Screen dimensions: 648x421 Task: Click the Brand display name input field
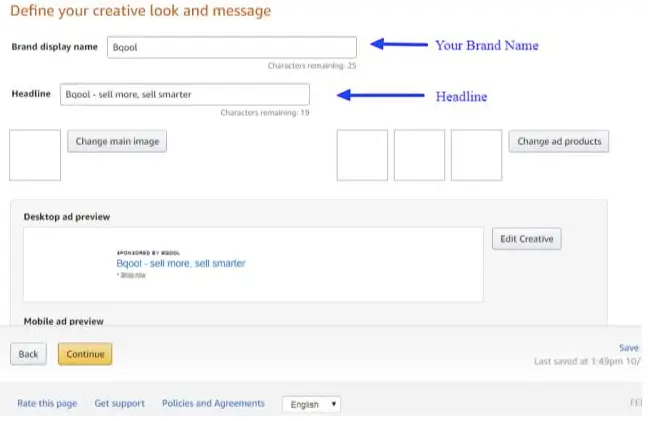pos(232,47)
